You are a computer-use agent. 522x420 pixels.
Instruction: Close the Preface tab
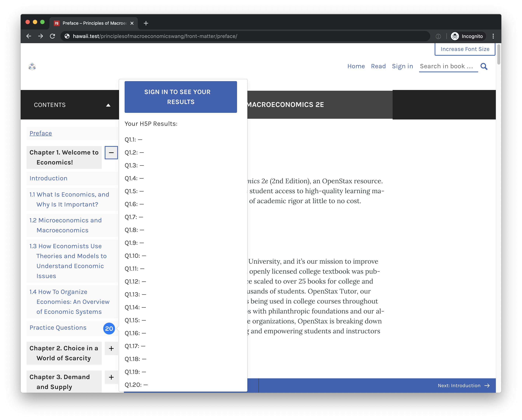tap(132, 23)
